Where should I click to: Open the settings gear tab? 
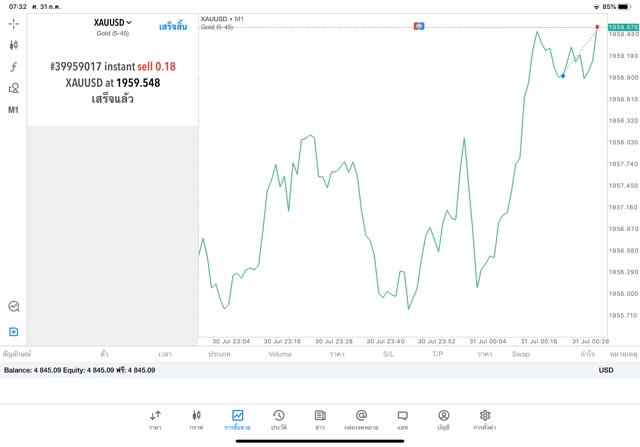[x=485, y=419]
